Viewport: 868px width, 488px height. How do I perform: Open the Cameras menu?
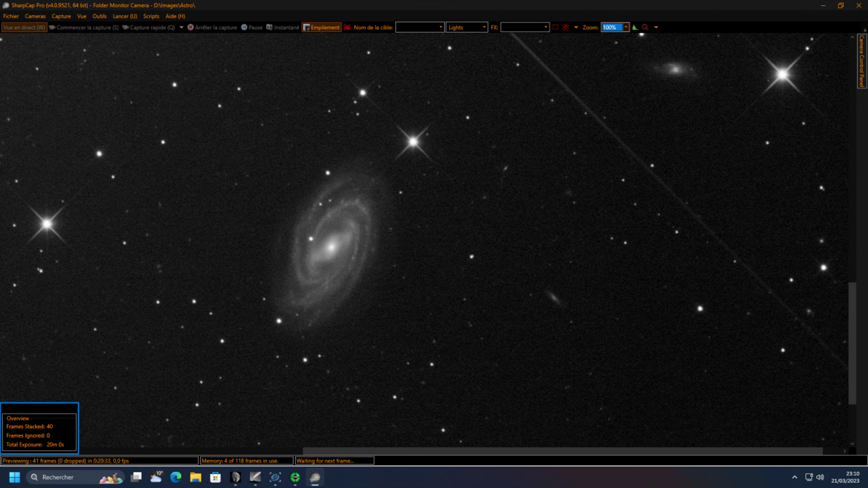(35, 16)
